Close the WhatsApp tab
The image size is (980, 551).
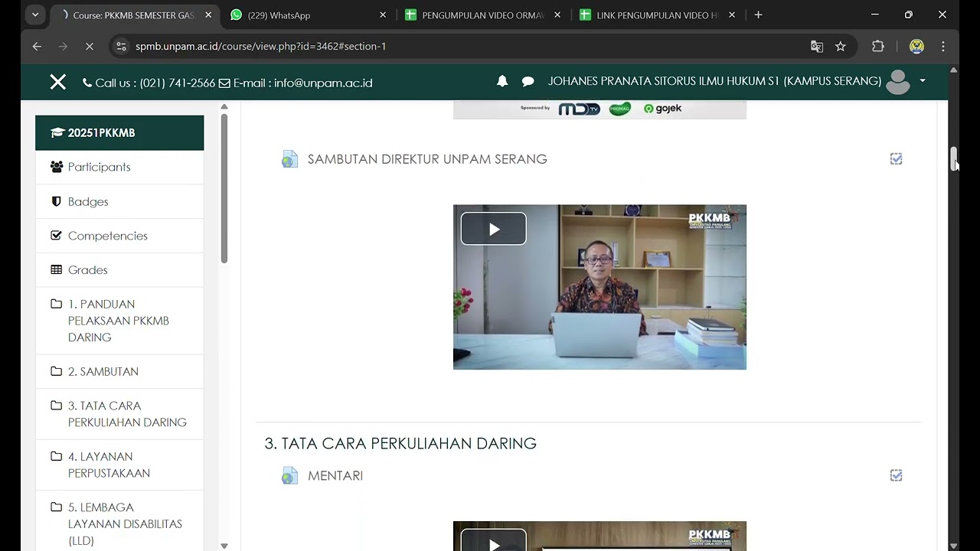383,15
